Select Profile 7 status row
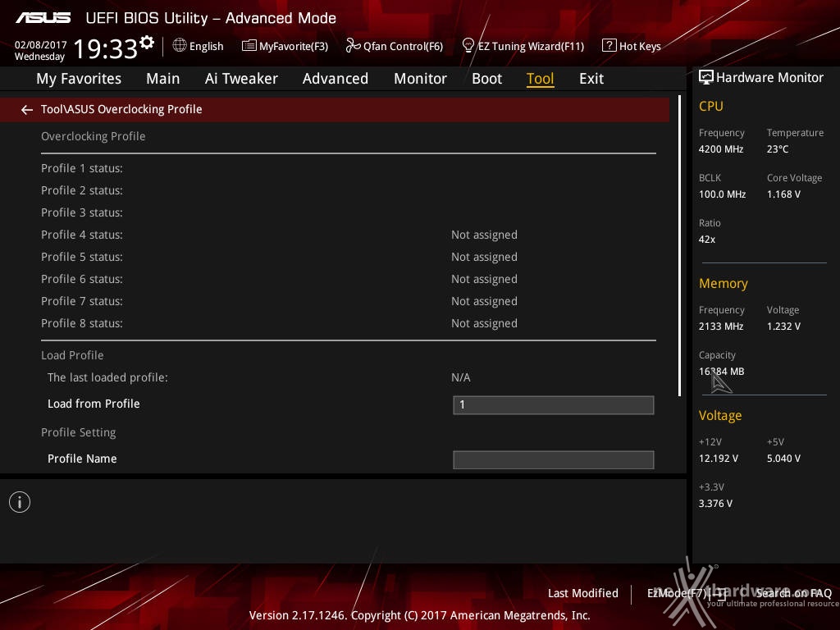This screenshot has width=840, height=630. (x=348, y=301)
